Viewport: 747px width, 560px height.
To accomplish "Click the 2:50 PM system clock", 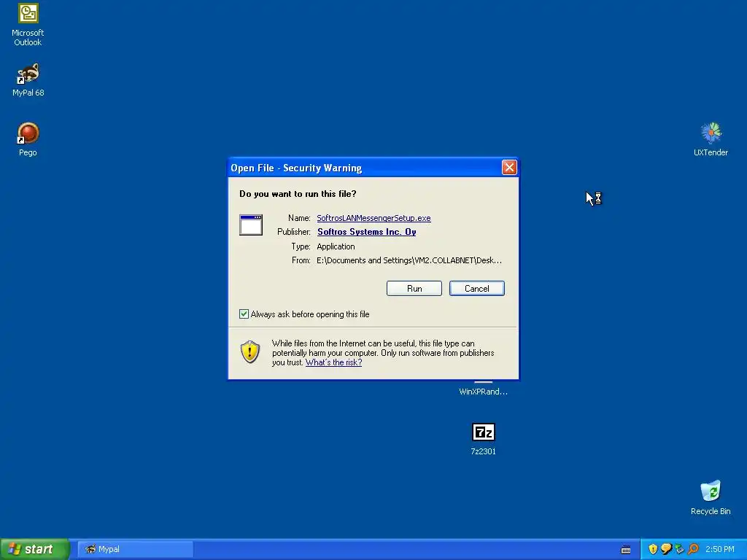I will tap(720, 549).
